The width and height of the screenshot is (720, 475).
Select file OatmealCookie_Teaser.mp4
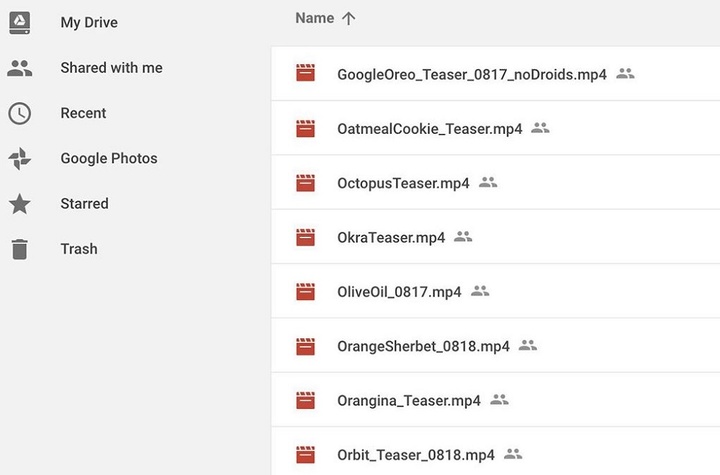495,128
